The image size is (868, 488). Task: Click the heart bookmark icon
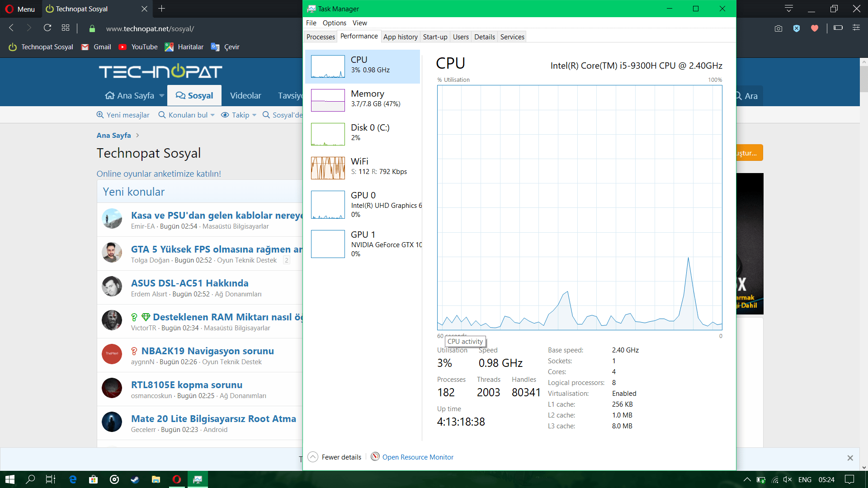815,28
